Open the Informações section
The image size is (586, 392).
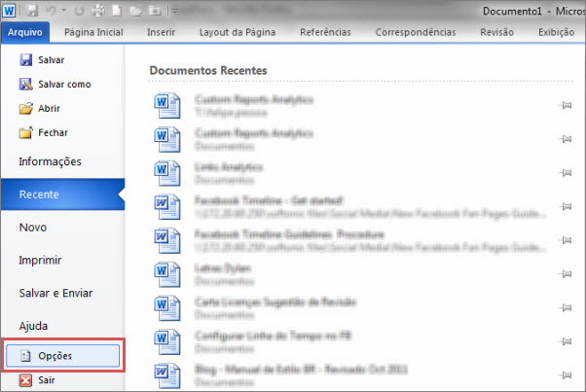[62, 161]
